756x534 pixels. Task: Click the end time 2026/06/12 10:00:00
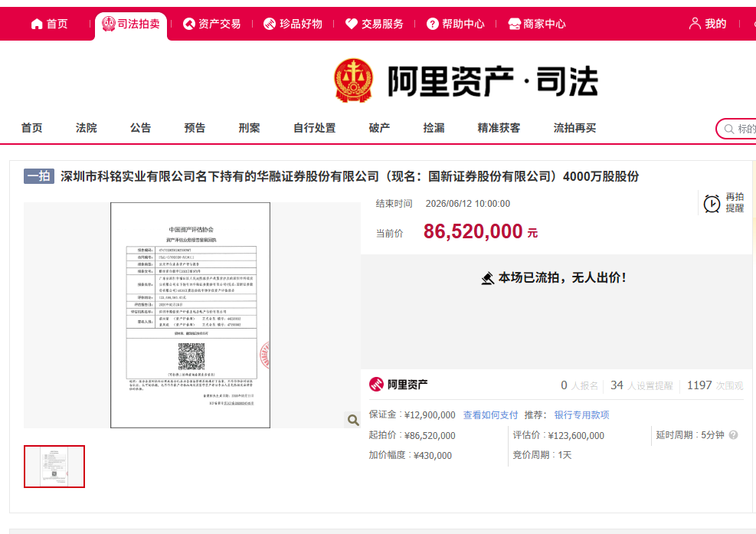[468, 204]
